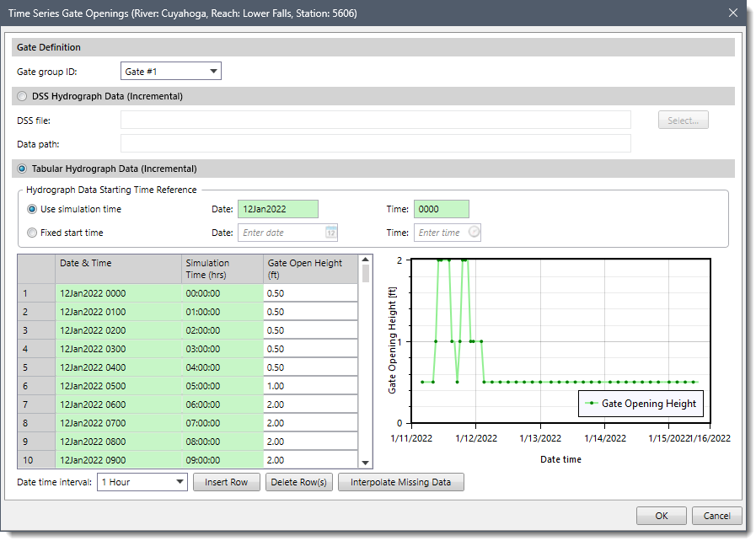This screenshot has width=756, height=541.
Task: Click the Data path input field
Action: 376,144
